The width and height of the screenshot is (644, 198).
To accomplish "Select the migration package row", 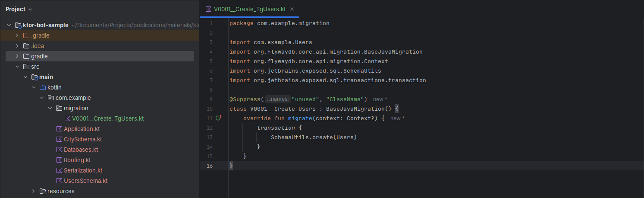I will coord(100,108).
